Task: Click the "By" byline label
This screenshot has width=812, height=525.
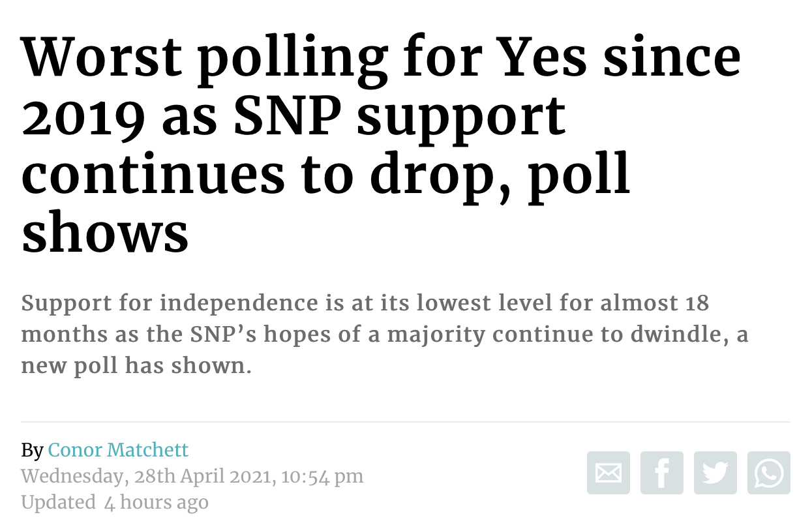Action: tap(32, 451)
